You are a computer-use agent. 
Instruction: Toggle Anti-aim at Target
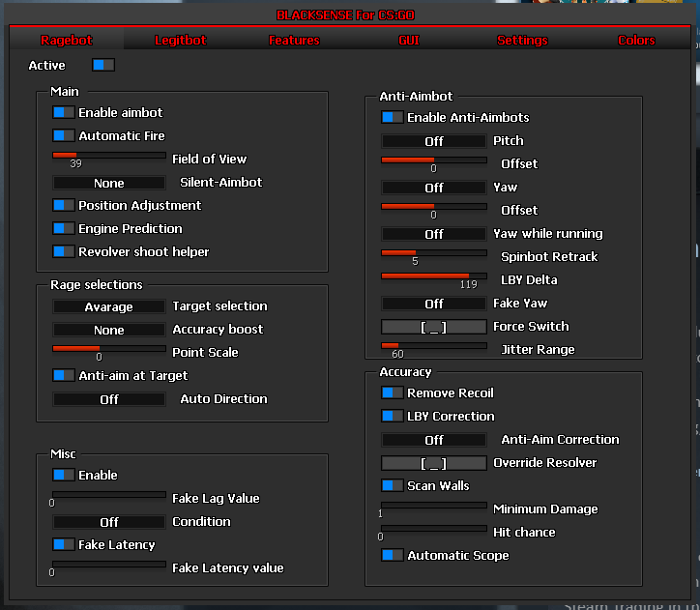[x=64, y=375]
